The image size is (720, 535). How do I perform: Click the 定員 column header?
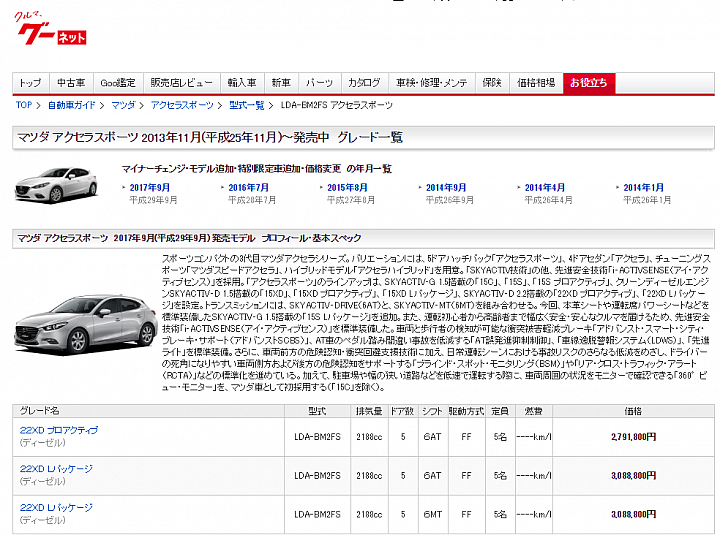[x=500, y=411]
